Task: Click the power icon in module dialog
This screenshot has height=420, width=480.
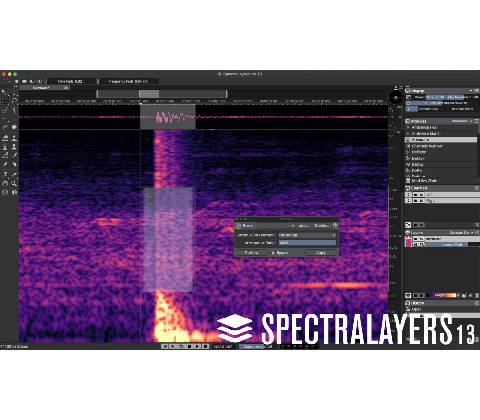Action: [238, 226]
